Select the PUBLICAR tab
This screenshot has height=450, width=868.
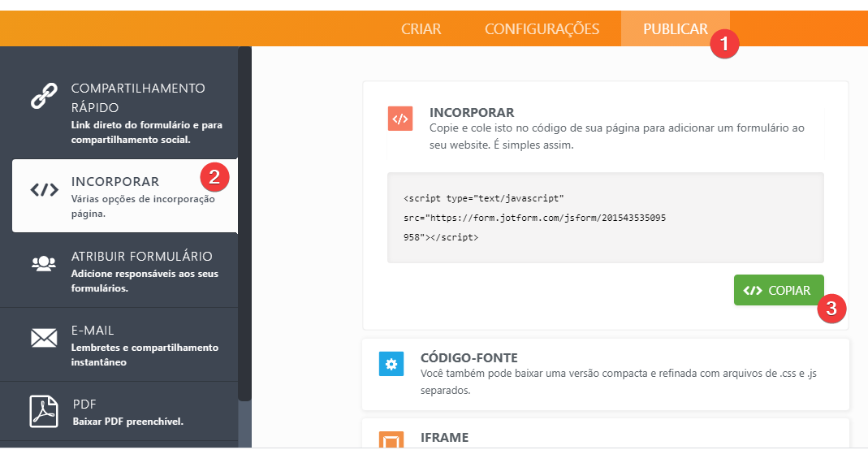pos(675,28)
